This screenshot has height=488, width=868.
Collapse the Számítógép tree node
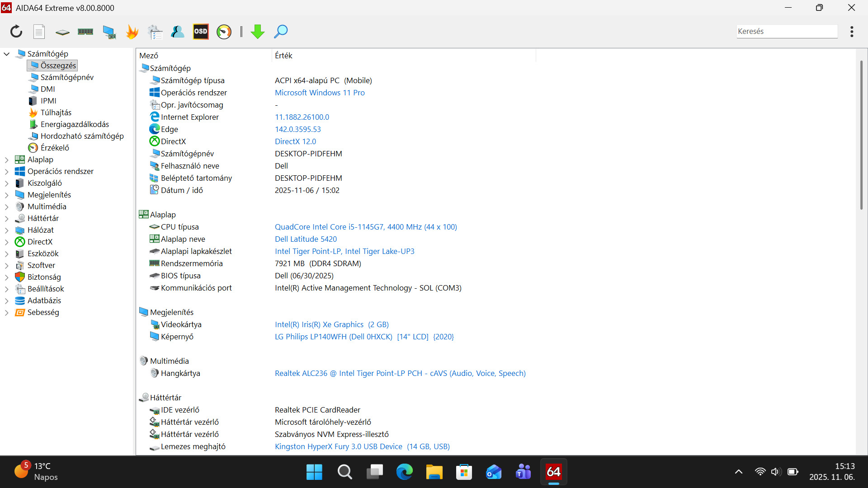pyautogui.click(x=6, y=54)
